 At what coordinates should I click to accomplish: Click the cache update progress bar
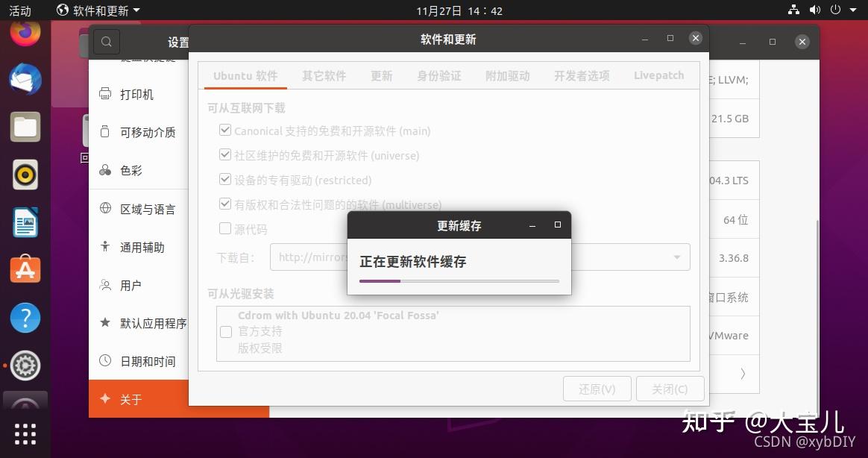point(459,281)
